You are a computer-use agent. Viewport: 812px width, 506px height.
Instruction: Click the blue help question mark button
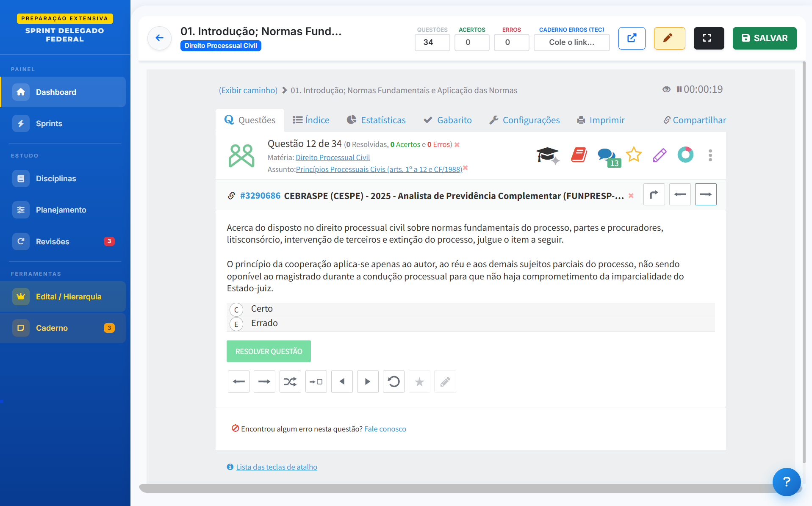(787, 481)
